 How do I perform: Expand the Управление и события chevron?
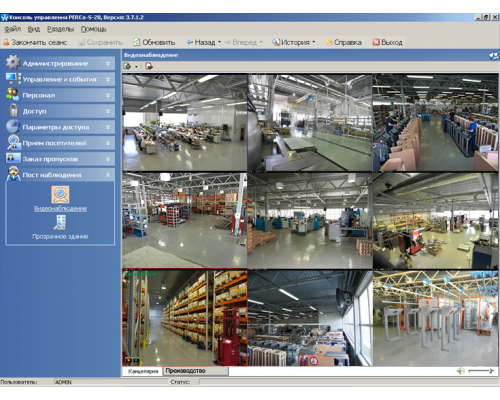(x=108, y=79)
